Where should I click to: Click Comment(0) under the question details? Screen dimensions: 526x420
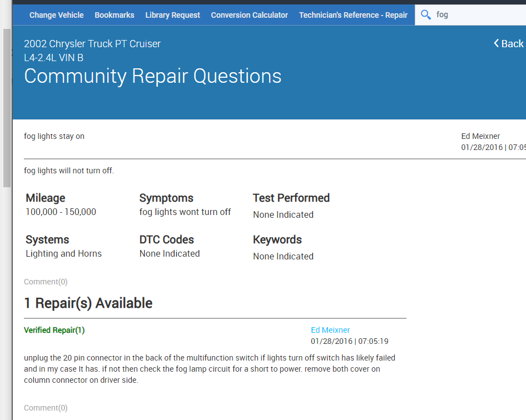[x=46, y=282]
